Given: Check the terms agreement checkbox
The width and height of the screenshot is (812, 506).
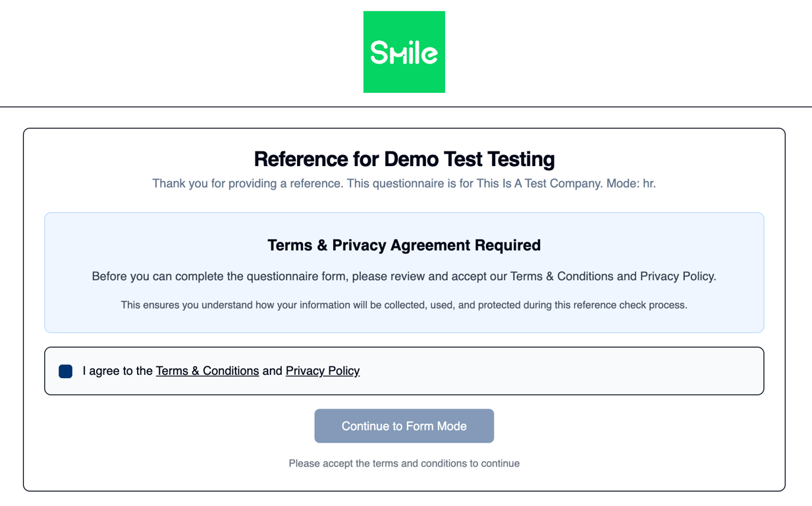Looking at the screenshot, I should coord(66,371).
